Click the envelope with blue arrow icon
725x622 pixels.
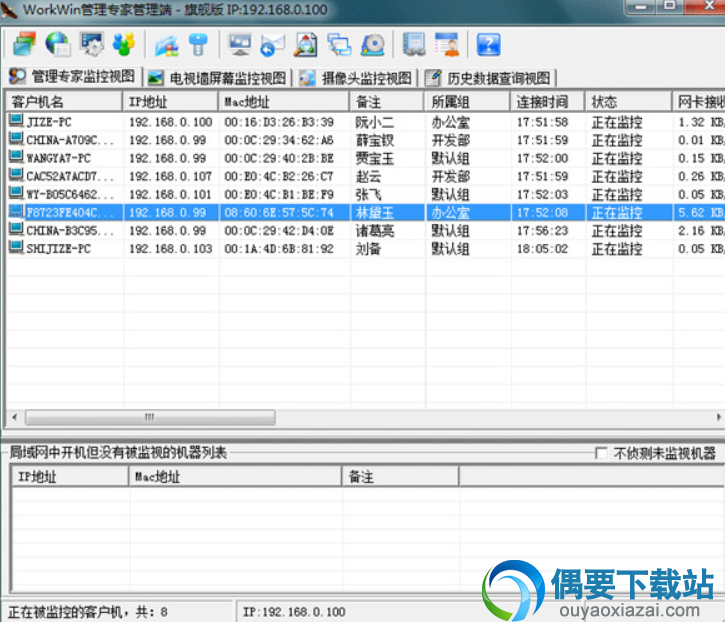click(x=272, y=45)
